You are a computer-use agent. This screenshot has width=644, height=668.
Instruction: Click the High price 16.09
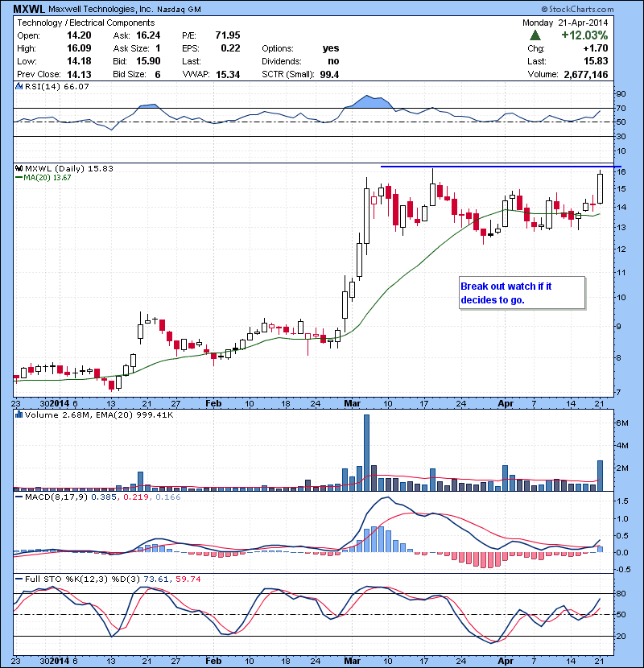coord(79,48)
